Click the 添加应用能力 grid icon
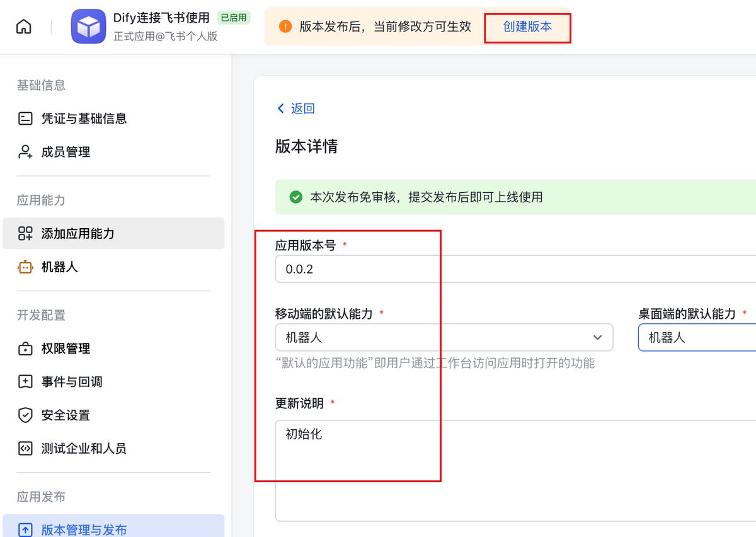The image size is (756, 537). (25, 233)
